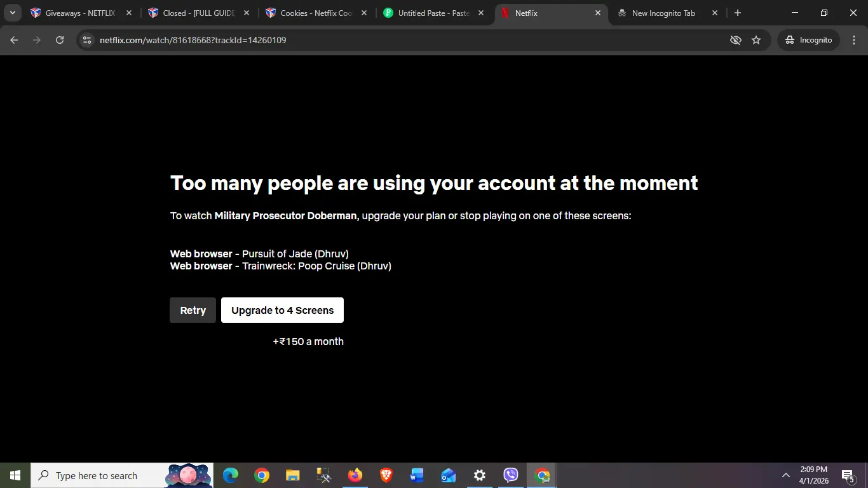The image size is (868, 488).
Task: Open File Explorer from the taskbar
Action: click(292, 475)
